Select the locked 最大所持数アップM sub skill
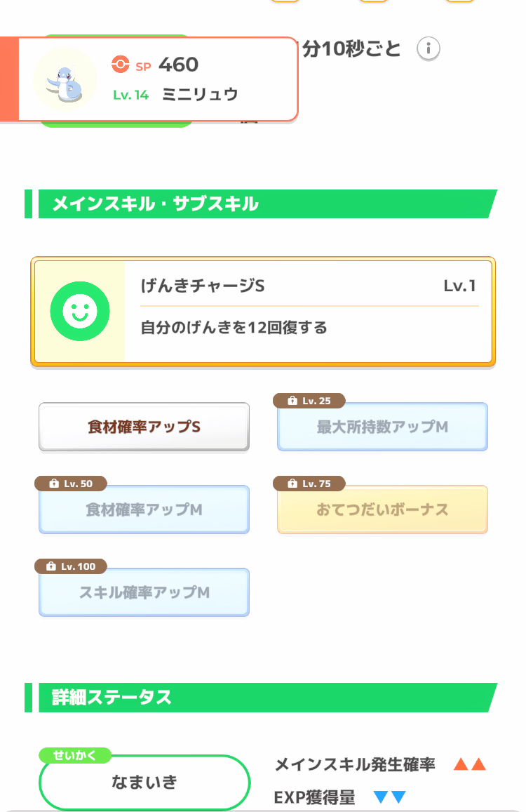The height and width of the screenshot is (812, 526). (x=382, y=427)
